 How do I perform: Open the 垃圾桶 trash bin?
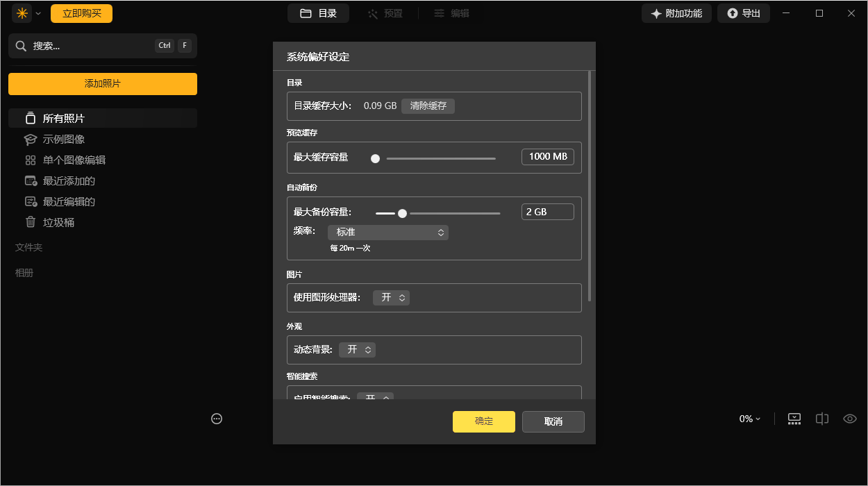pos(59,222)
